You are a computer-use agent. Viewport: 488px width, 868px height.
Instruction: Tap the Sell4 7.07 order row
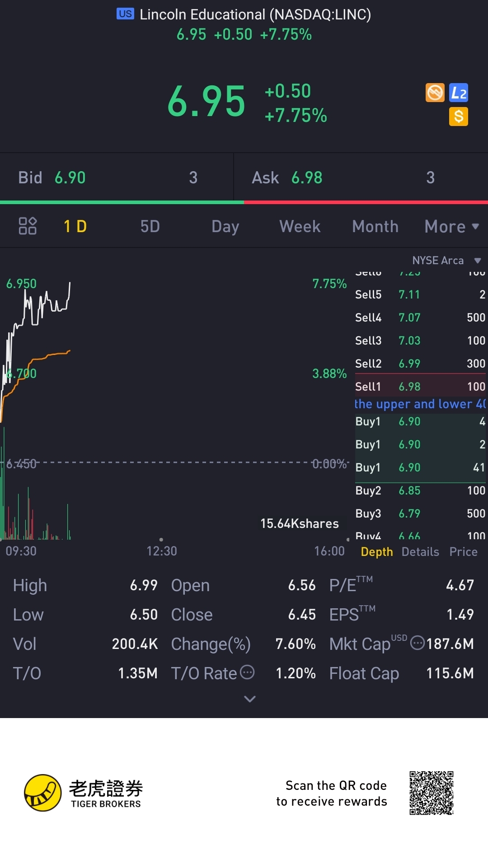click(420, 317)
